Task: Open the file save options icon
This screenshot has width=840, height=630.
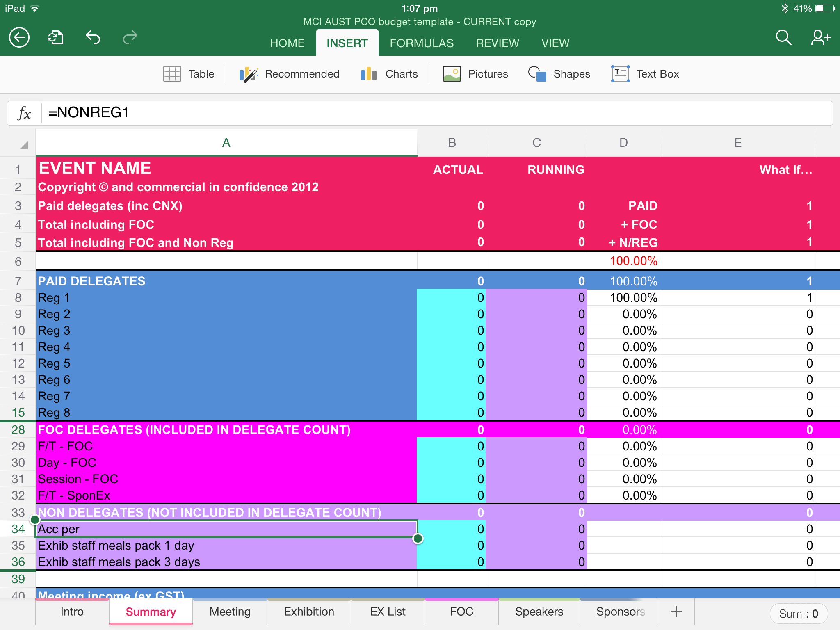Action: point(56,38)
